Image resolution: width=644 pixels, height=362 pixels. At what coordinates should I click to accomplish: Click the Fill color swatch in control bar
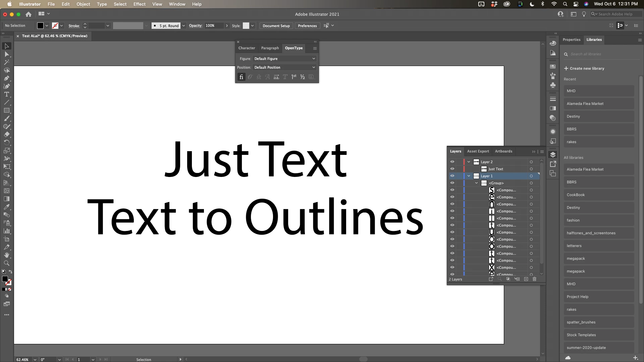click(x=40, y=25)
